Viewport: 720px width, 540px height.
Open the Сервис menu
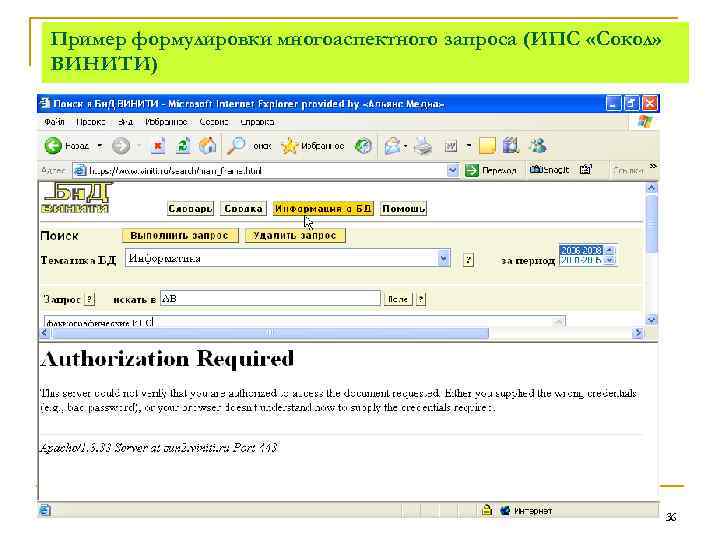214,122
